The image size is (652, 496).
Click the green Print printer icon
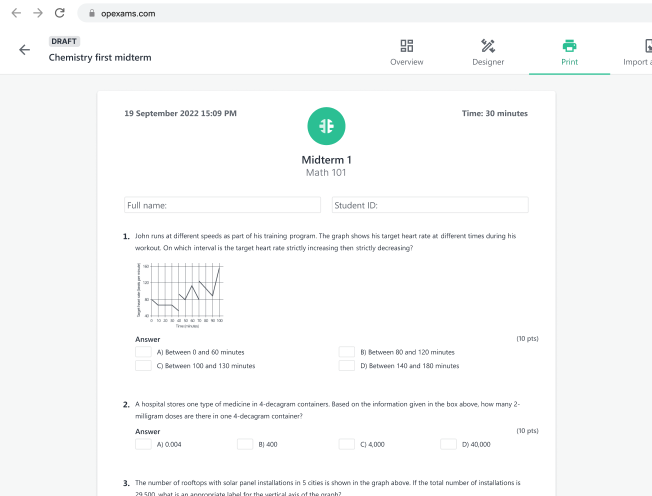click(569, 46)
